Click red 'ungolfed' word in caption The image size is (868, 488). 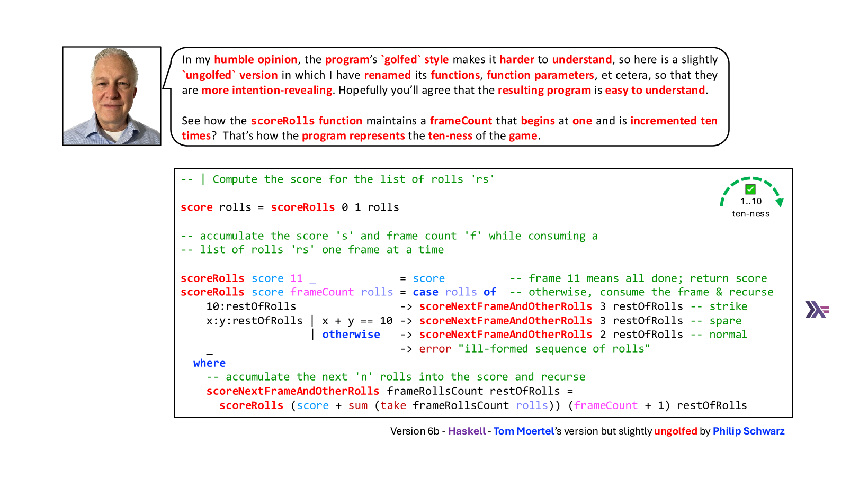point(675,431)
